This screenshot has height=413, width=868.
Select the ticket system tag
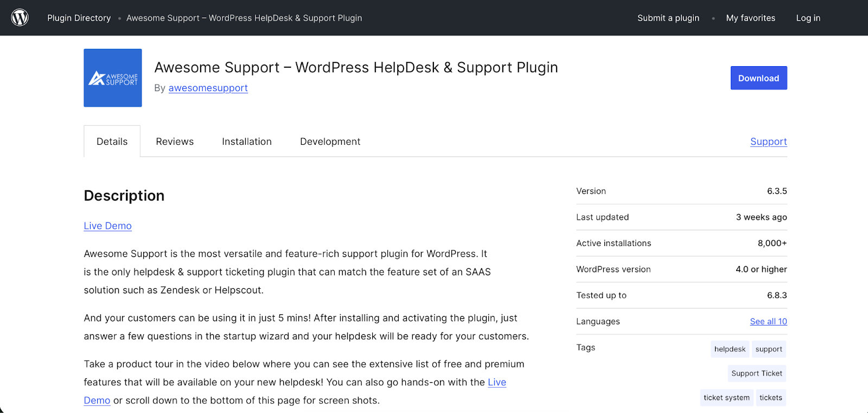tap(726, 398)
